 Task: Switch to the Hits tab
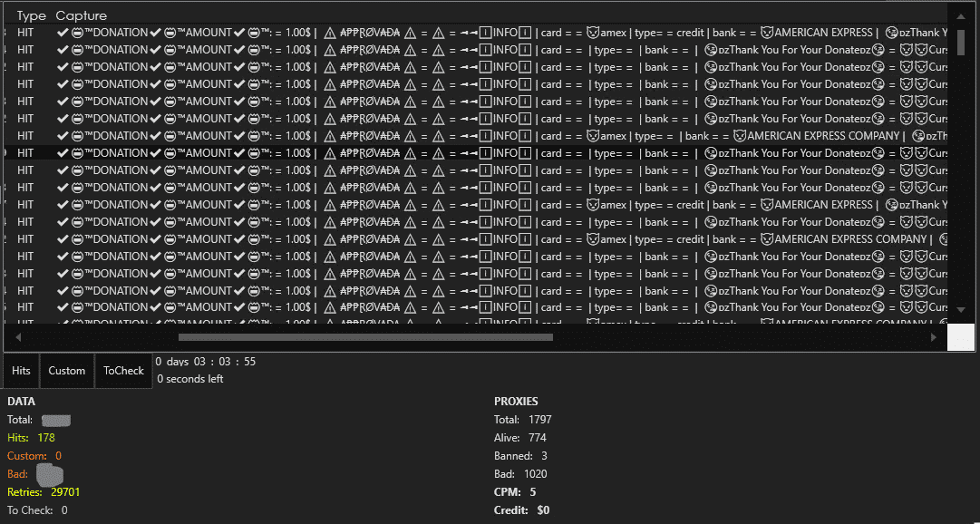click(21, 371)
